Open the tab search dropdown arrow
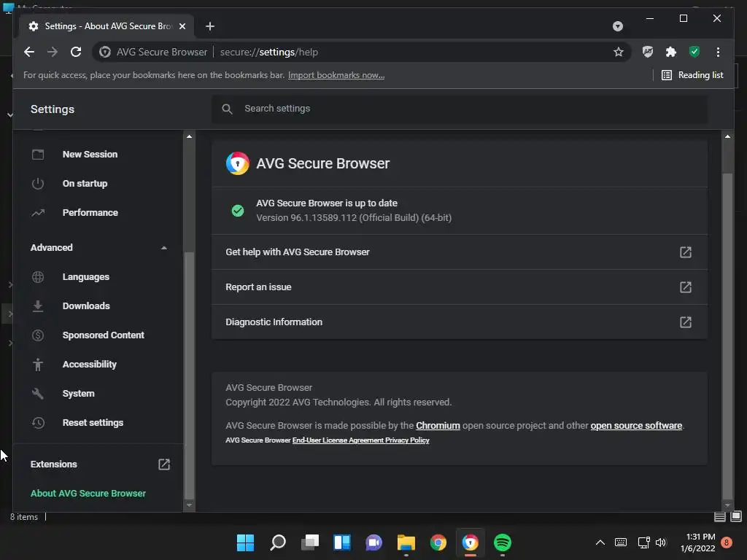This screenshot has height=560, width=747. pos(618,26)
